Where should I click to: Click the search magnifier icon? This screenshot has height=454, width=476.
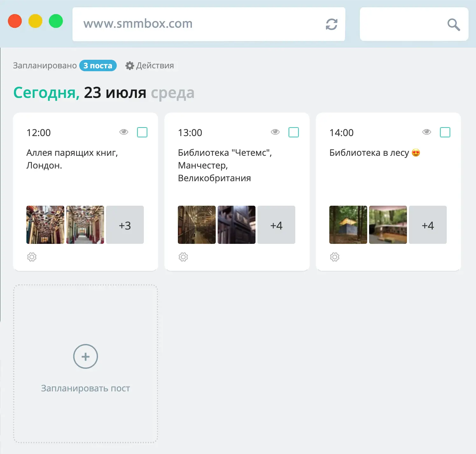453,24
